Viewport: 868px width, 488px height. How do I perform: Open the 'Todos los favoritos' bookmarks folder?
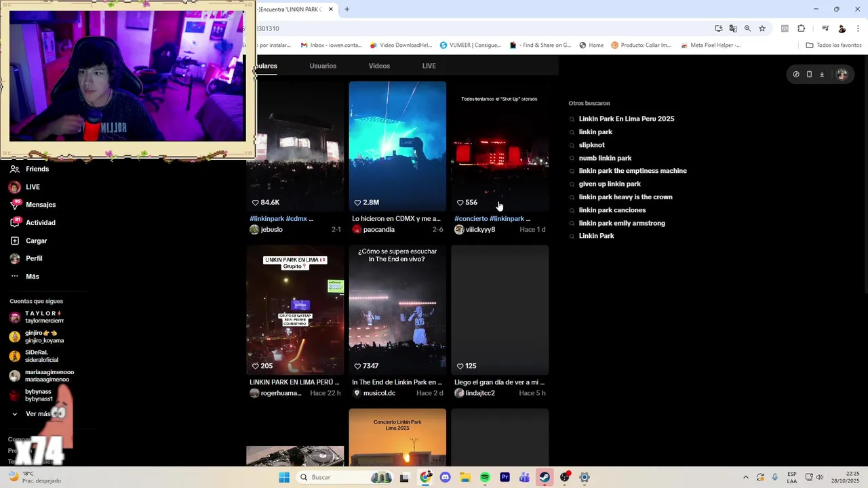click(833, 45)
